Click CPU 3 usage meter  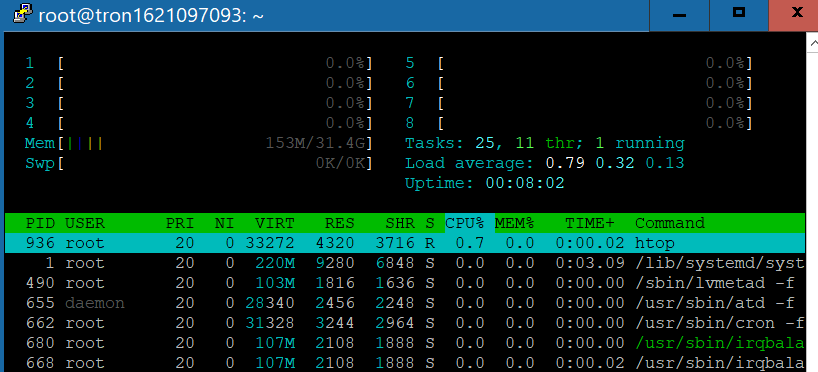coord(200,103)
